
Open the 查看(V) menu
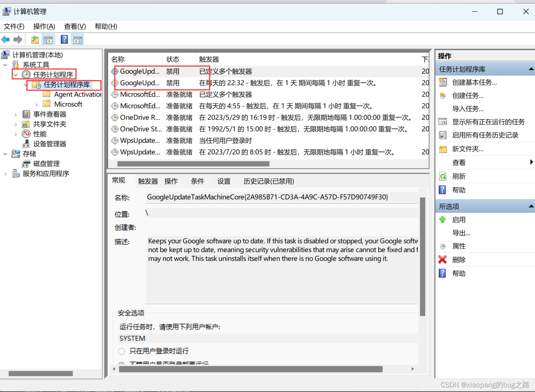75,26
